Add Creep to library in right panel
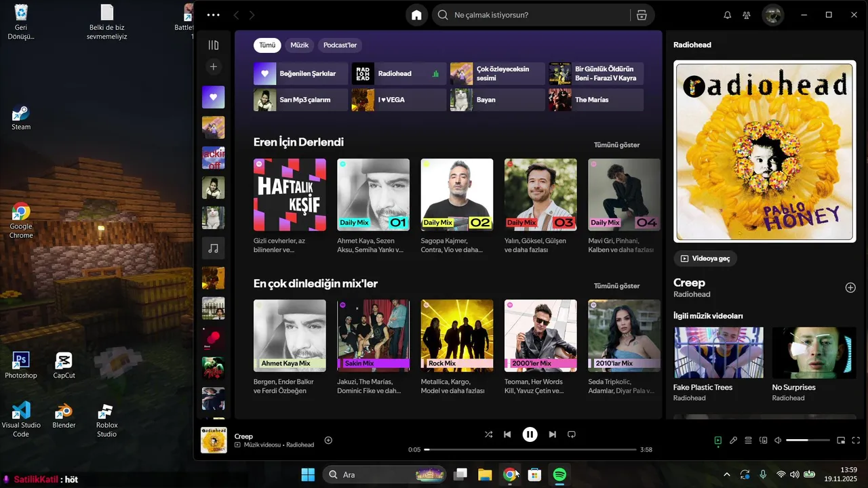868x488 pixels. (x=850, y=287)
